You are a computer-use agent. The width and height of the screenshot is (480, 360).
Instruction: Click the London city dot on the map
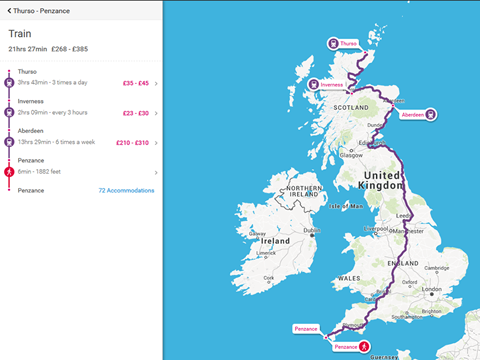(432, 294)
